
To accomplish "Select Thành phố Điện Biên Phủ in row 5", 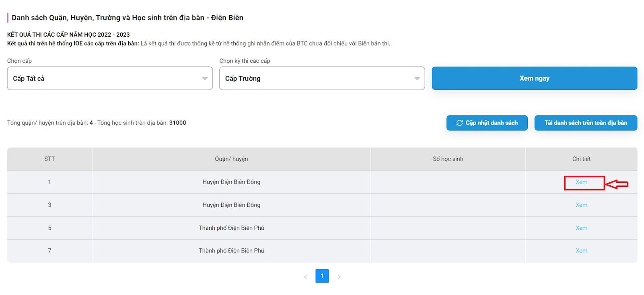I will (x=231, y=228).
